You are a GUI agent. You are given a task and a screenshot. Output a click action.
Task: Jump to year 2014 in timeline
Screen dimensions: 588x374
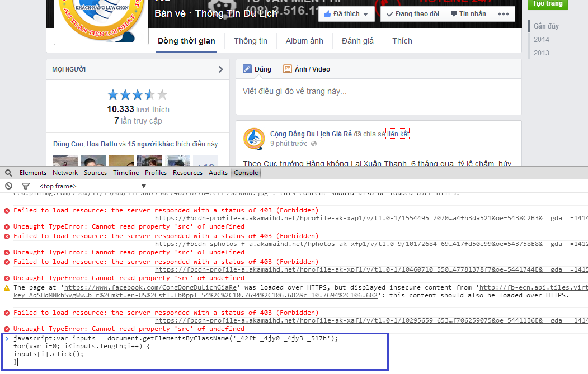[541, 39]
